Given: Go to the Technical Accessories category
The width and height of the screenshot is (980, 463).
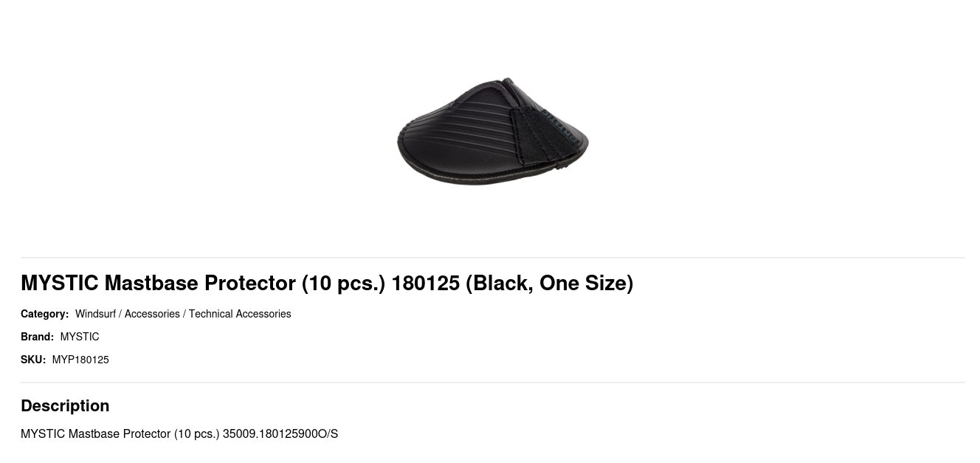Looking at the screenshot, I should (240, 314).
